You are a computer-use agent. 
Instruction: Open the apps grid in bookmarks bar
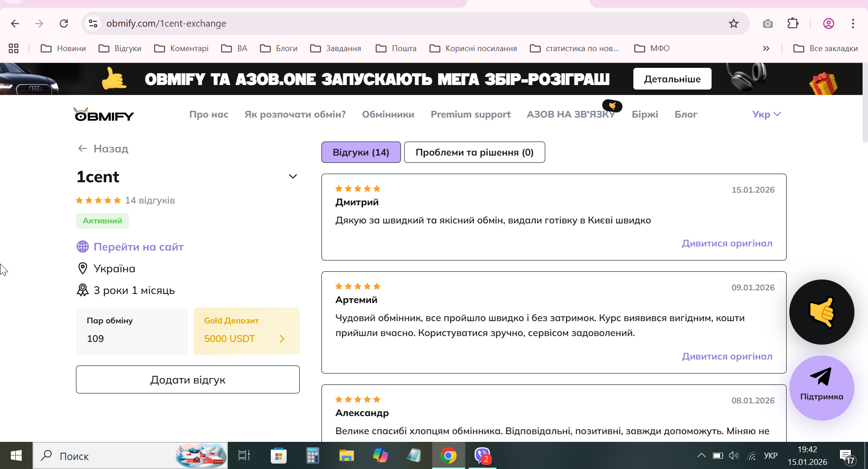pos(14,48)
